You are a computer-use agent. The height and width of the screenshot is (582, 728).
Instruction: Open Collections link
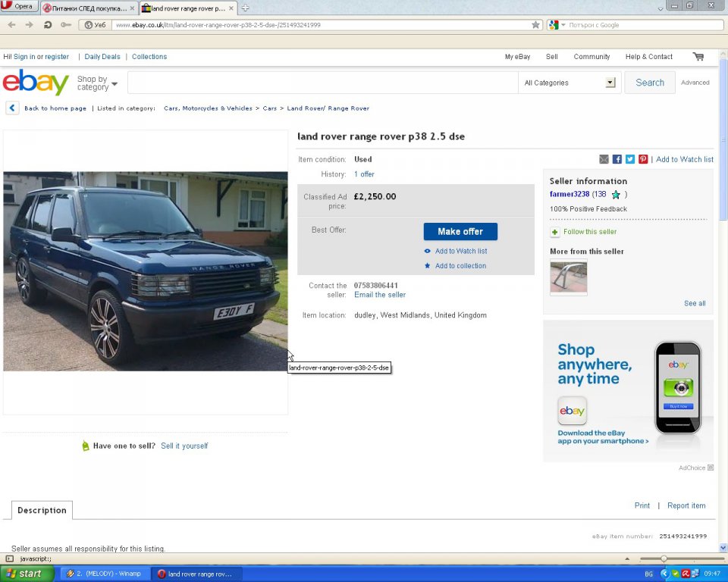click(149, 57)
